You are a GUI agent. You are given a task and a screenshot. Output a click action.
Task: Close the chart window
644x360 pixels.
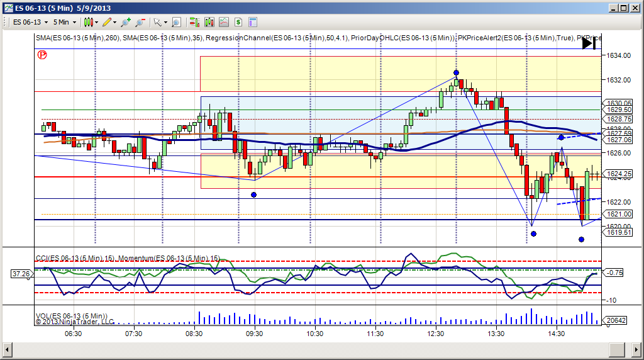click(x=635, y=8)
